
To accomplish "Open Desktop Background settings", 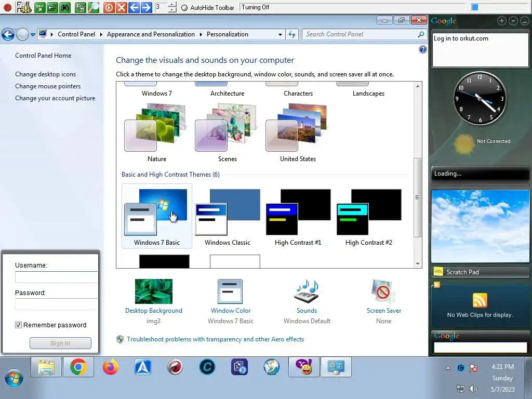I will 154,302.
